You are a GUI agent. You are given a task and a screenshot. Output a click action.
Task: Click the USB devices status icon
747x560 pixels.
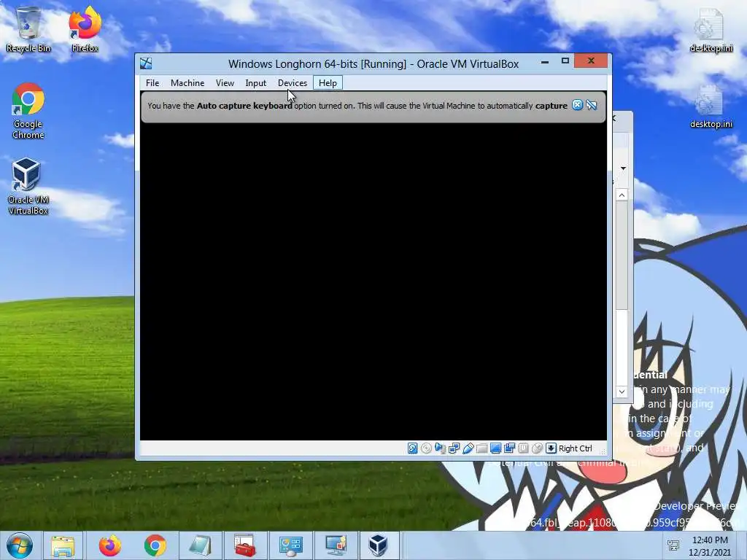468,448
